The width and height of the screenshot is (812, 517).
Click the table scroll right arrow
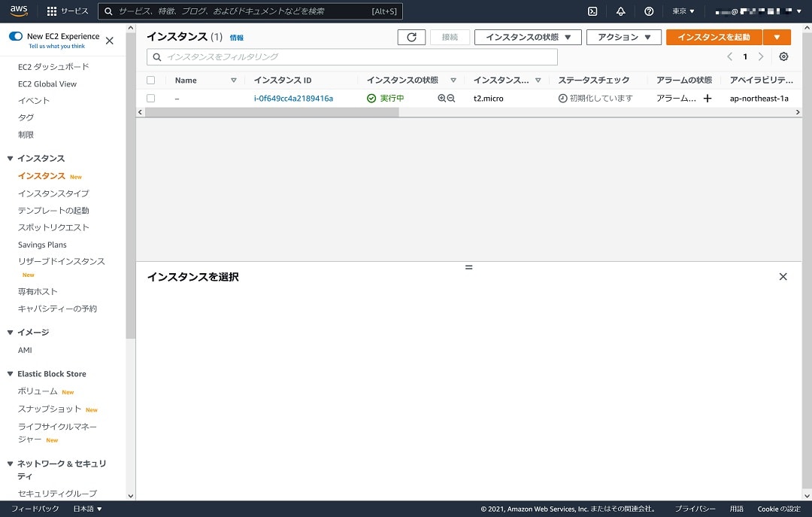click(x=798, y=112)
